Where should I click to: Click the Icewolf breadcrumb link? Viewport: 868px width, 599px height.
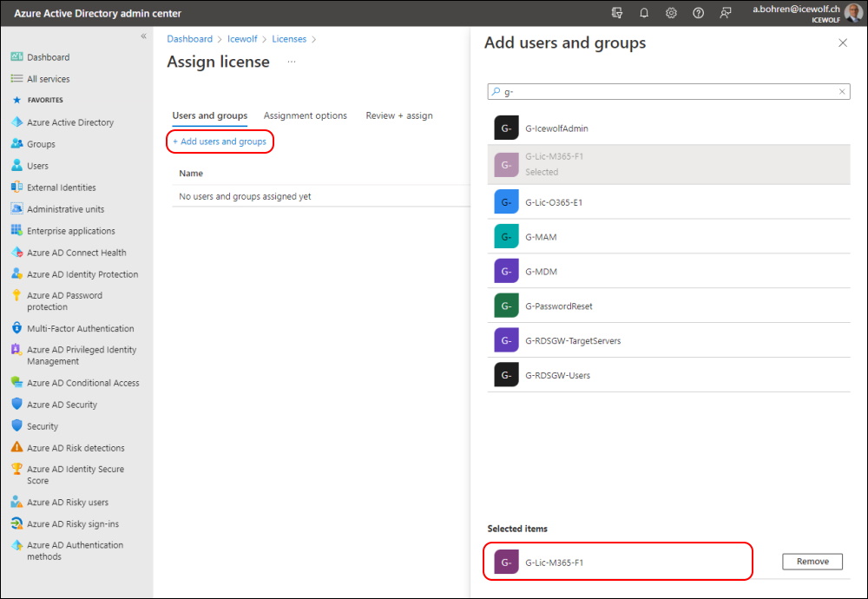click(x=242, y=39)
